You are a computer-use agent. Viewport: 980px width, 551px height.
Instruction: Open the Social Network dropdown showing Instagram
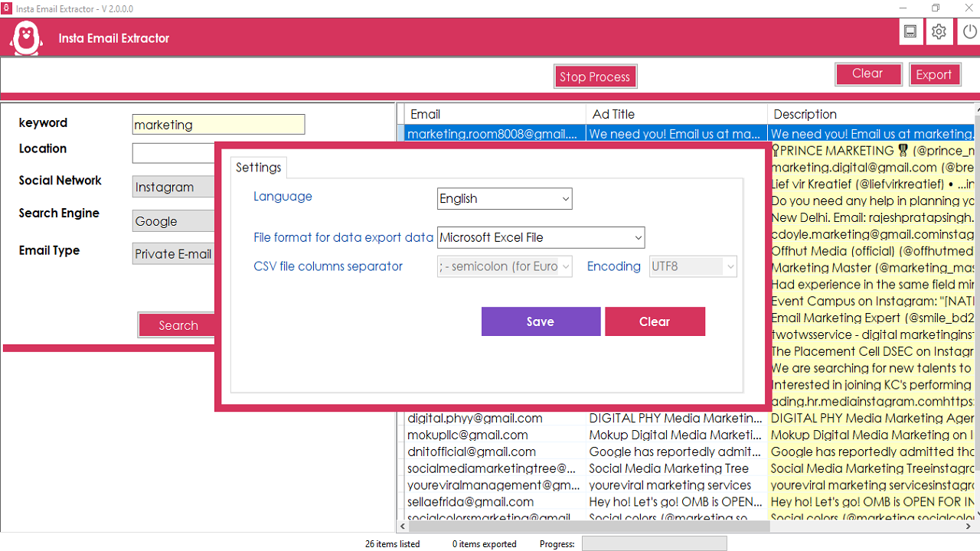click(173, 186)
